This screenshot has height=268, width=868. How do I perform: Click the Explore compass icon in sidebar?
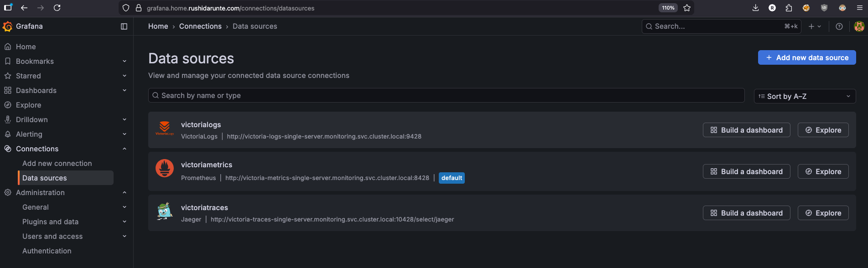[x=8, y=105]
